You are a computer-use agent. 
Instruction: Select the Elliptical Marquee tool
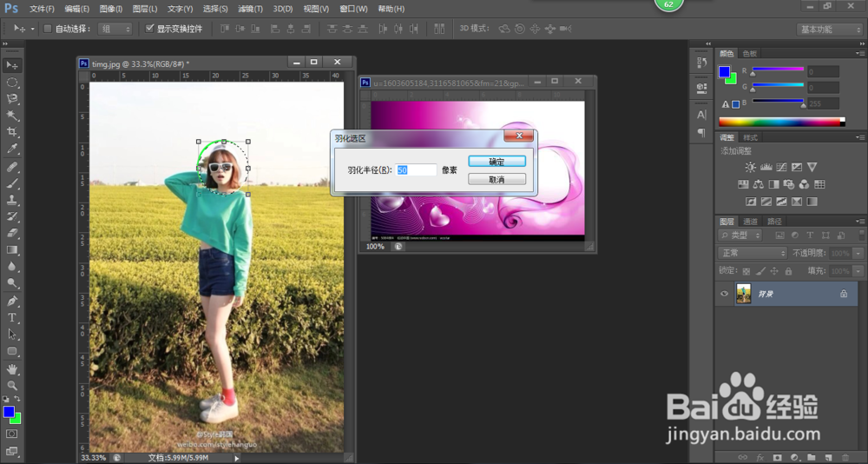coord(12,83)
